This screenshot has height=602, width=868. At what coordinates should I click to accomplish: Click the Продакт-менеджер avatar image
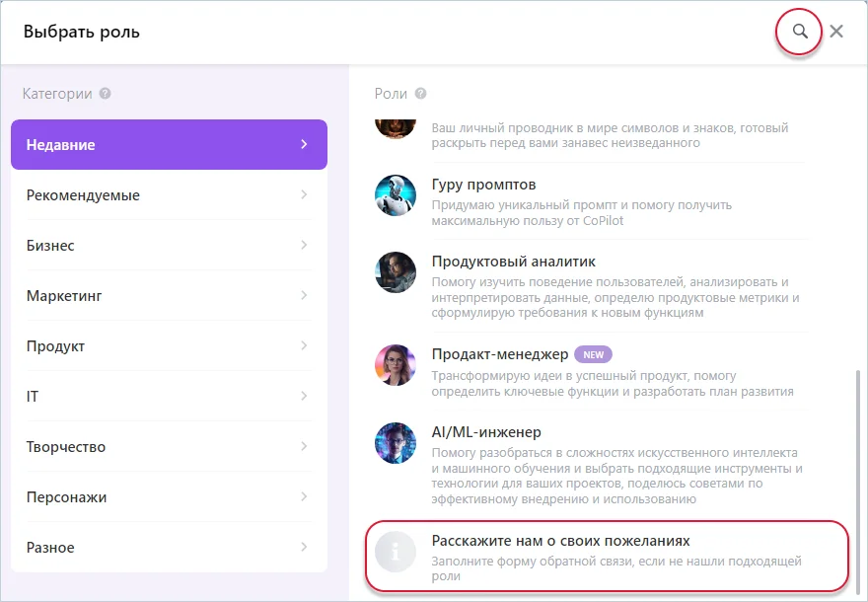[396, 365]
